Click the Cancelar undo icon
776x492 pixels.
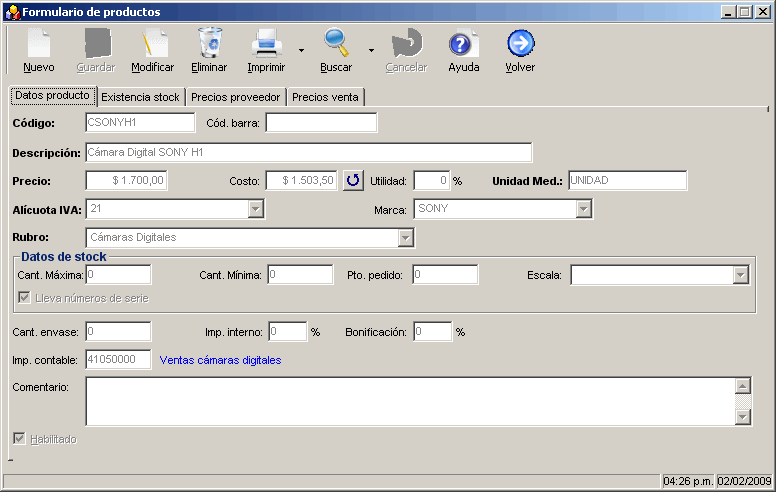pyautogui.click(x=407, y=43)
